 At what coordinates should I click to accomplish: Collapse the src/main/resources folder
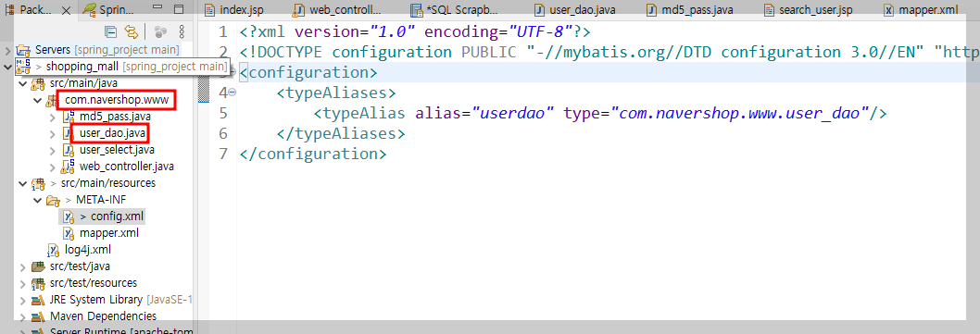click(x=23, y=183)
